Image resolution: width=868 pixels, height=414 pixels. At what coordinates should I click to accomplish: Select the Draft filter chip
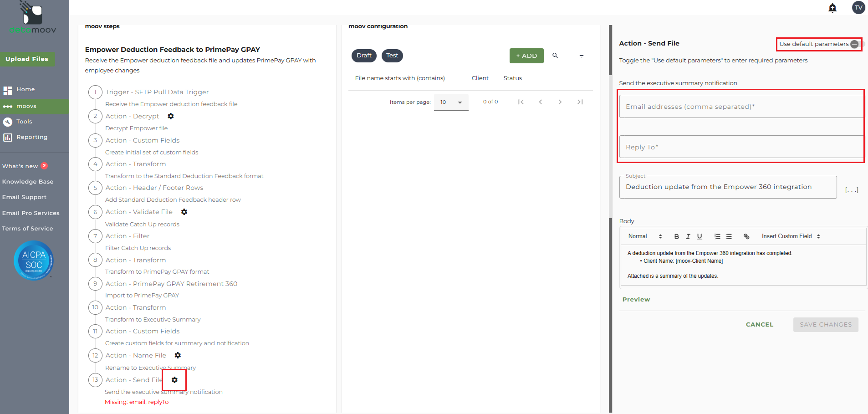point(364,56)
